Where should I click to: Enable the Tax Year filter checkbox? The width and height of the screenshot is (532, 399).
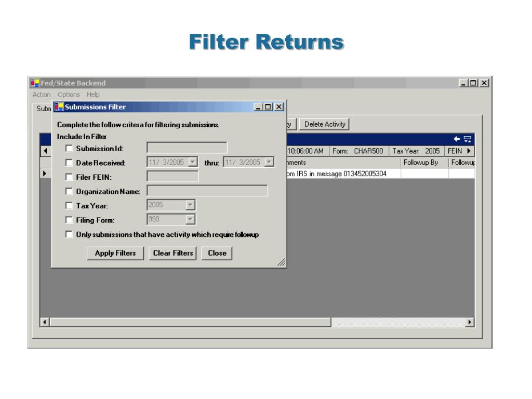coord(69,206)
